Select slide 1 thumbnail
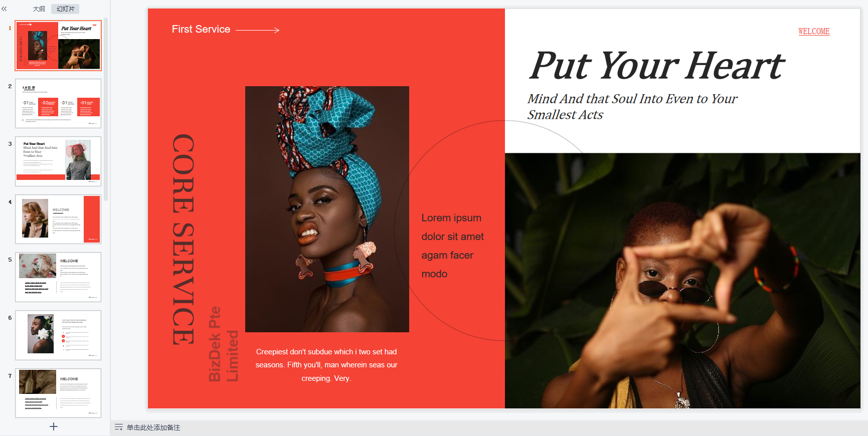 pos(58,46)
